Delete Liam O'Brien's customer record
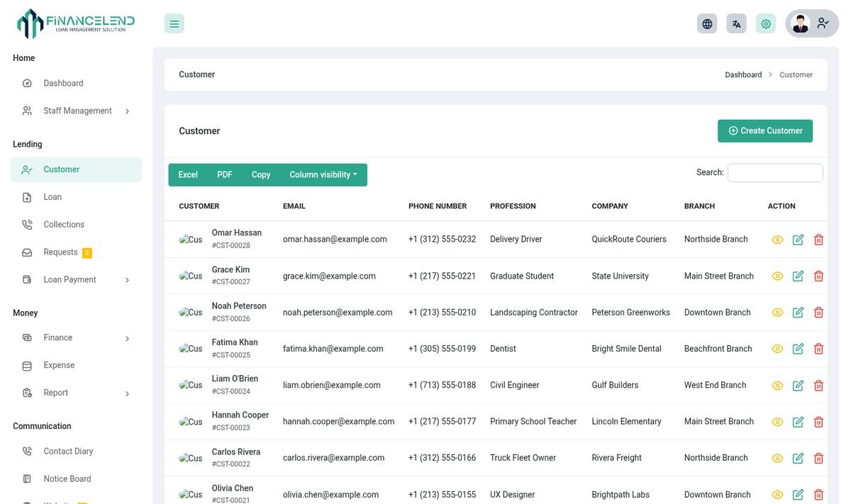 point(818,385)
